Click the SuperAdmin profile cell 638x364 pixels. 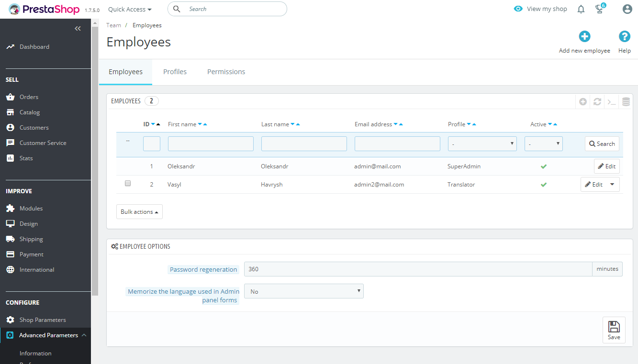[x=464, y=166]
